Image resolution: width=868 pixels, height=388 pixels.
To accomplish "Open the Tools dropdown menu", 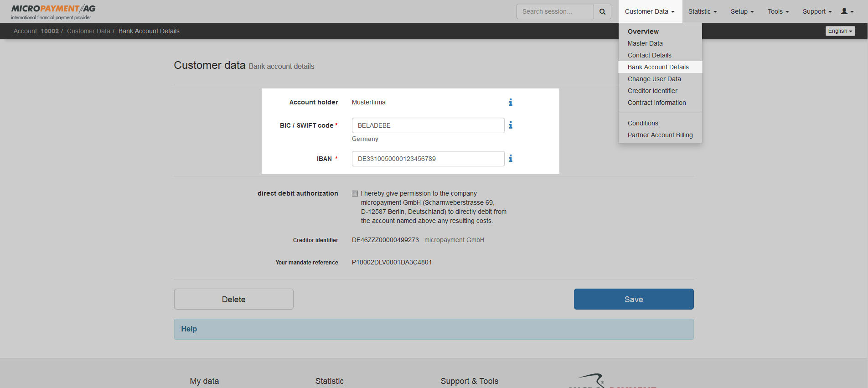I will pyautogui.click(x=778, y=11).
